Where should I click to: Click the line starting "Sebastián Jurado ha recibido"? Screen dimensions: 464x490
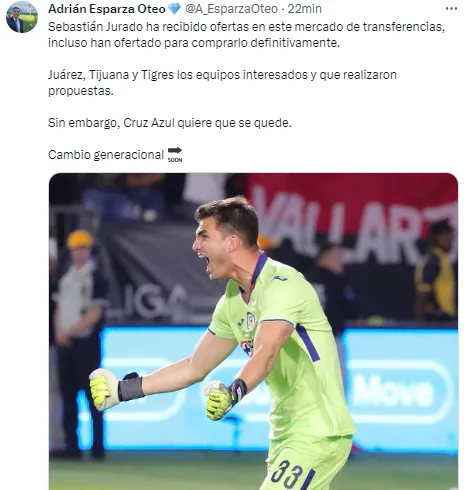[x=246, y=27]
